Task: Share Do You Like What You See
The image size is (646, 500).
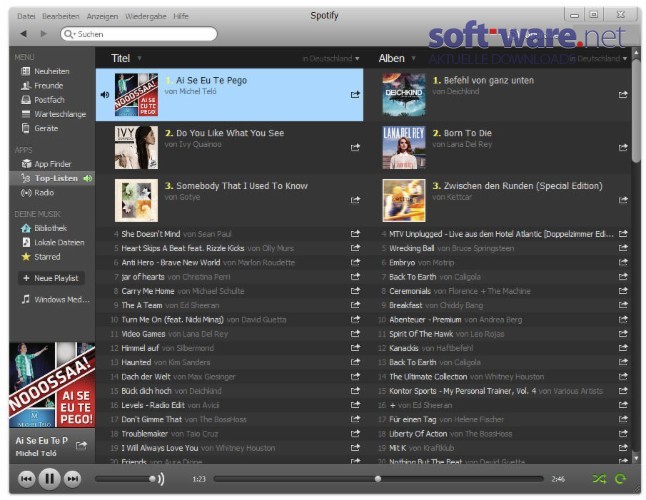Action: point(355,147)
